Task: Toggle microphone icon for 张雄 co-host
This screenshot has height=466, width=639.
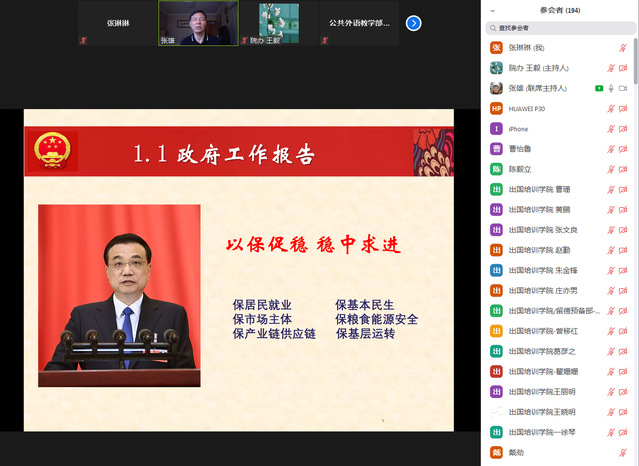Action: tap(610, 88)
